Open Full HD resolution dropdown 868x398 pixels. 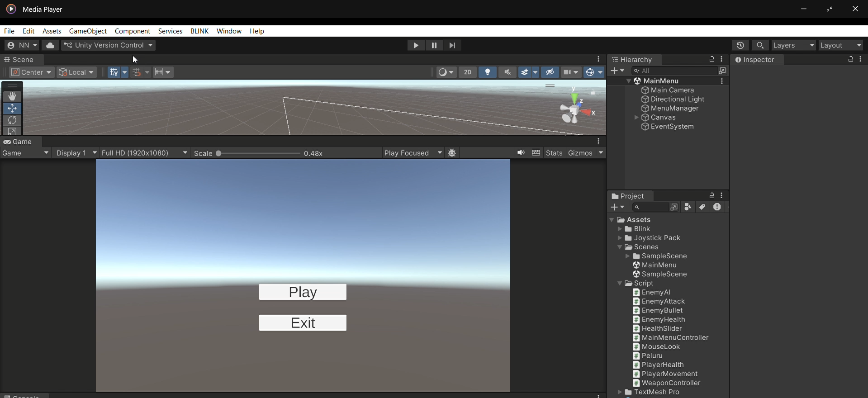[144, 153]
